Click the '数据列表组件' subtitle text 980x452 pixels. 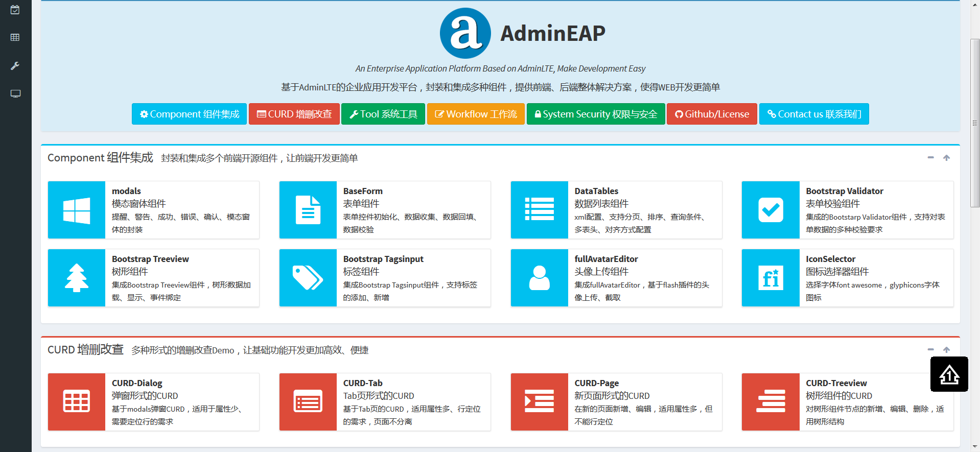pyautogui.click(x=601, y=204)
